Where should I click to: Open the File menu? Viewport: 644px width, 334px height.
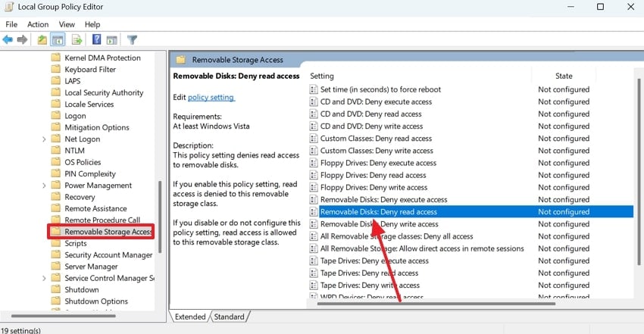click(11, 25)
